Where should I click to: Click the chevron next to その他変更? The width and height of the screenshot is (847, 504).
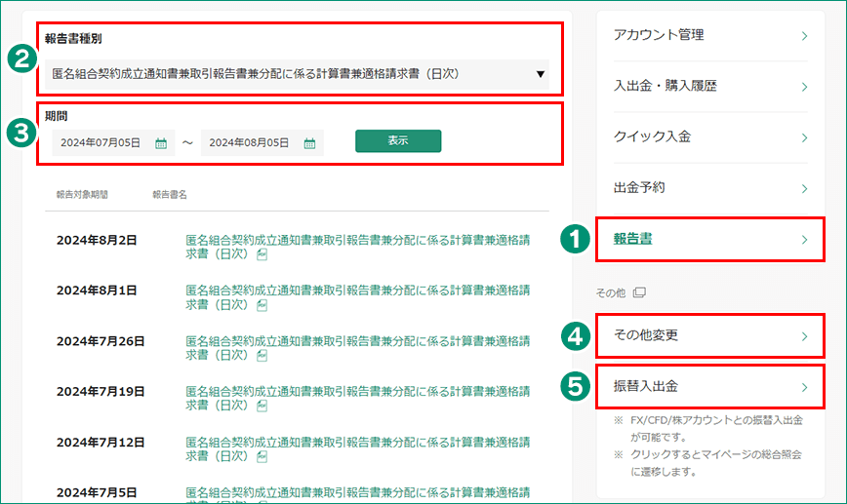[x=804, y=336]
